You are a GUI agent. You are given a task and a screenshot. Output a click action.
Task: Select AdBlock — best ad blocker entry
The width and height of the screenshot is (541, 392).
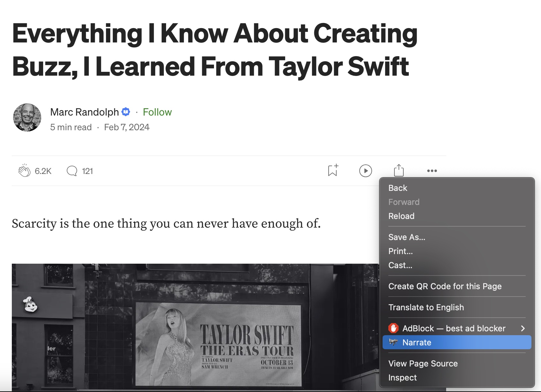[x=457, y=328]
